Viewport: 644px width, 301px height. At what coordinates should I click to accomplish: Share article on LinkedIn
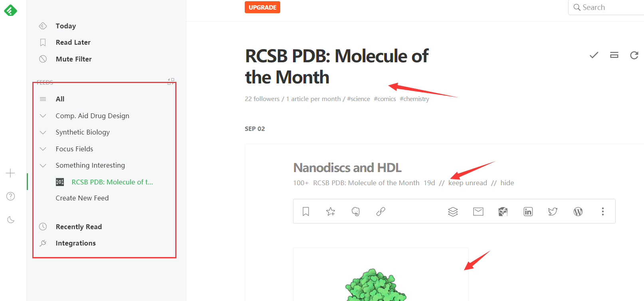click(528, 212)
